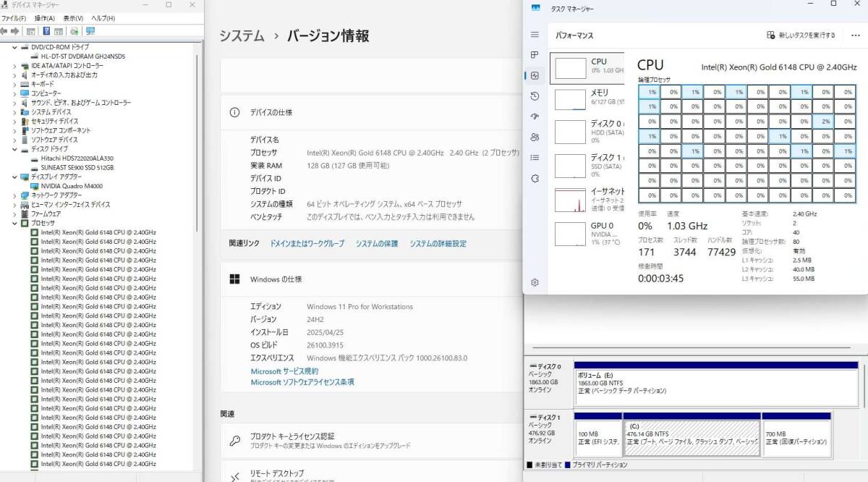The image size is (868, 482).
Task: Open the Startup apps icon in Task Manager
Action: (535, 117)
